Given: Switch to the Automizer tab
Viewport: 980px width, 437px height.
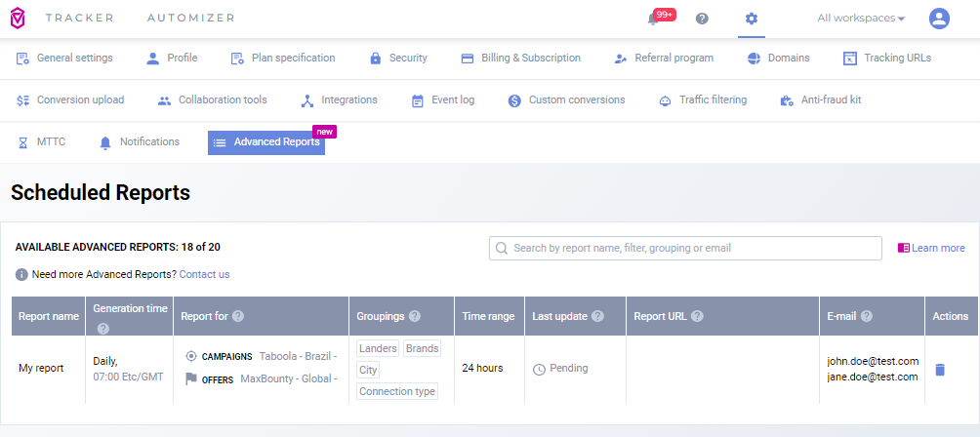Looking at the screenshot, I should pyautogui.click(x=190, y=19).
